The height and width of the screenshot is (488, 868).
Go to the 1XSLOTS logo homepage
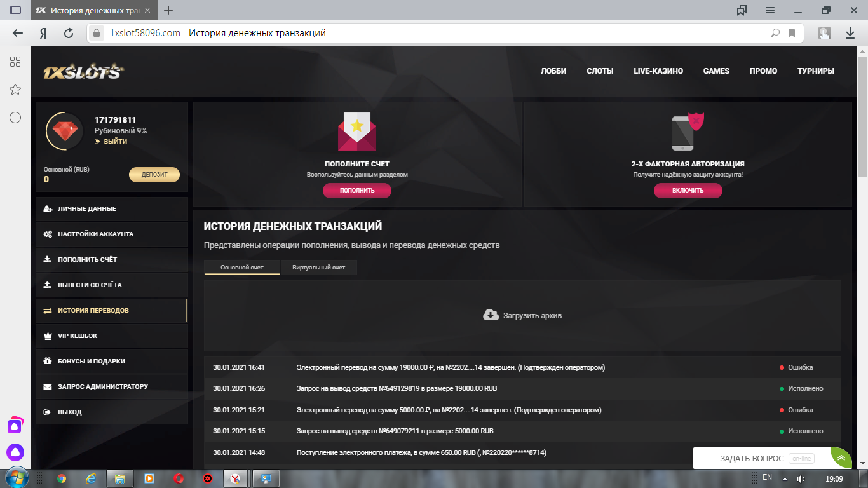point(83,72)
